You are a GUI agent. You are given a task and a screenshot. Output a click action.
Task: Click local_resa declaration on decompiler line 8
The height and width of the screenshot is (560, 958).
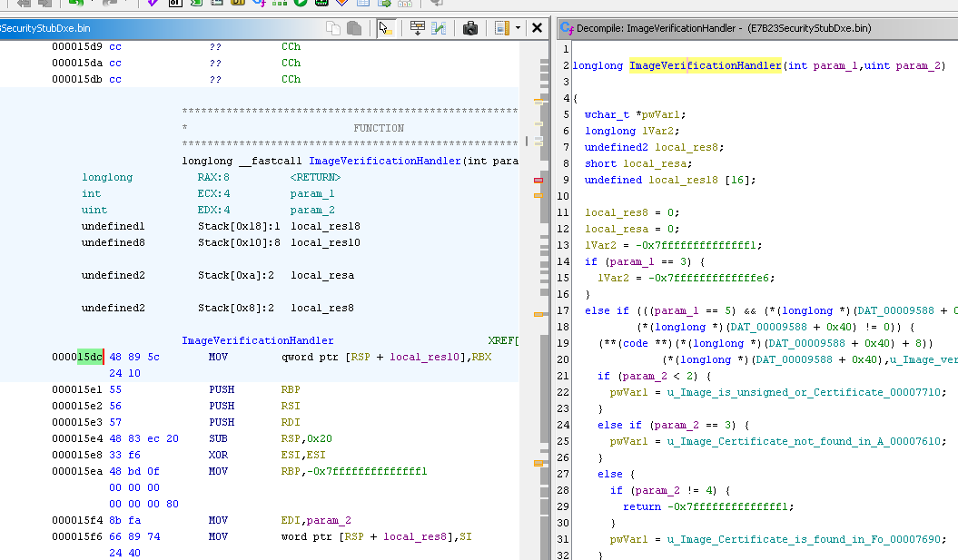655,163
